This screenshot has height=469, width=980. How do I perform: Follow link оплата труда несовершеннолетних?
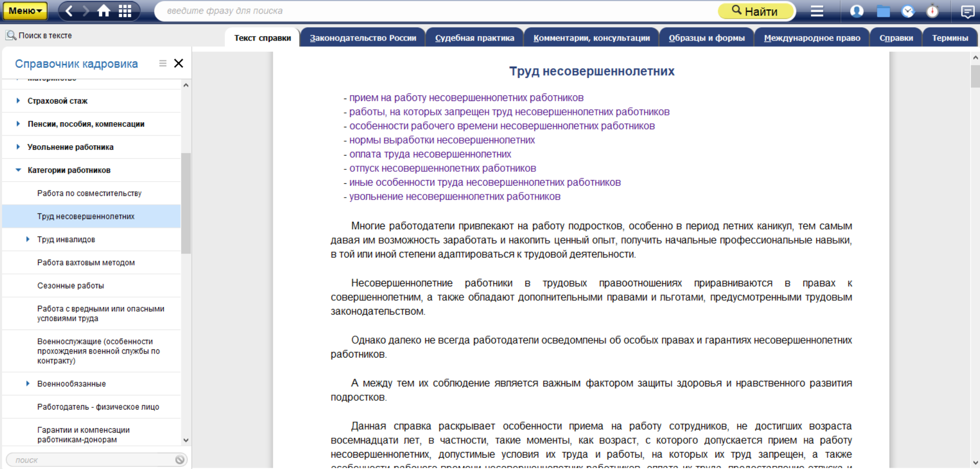tap(430, 154)
